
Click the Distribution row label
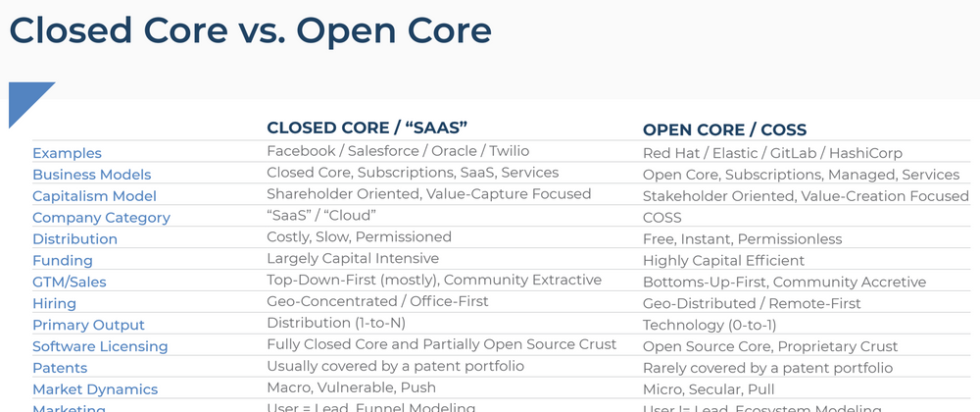click(75, 238)
